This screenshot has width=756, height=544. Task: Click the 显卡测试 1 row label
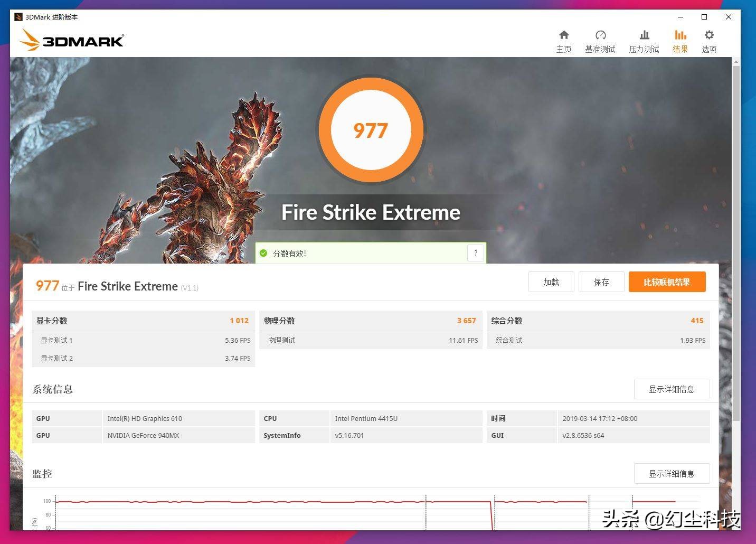(56, 340)
